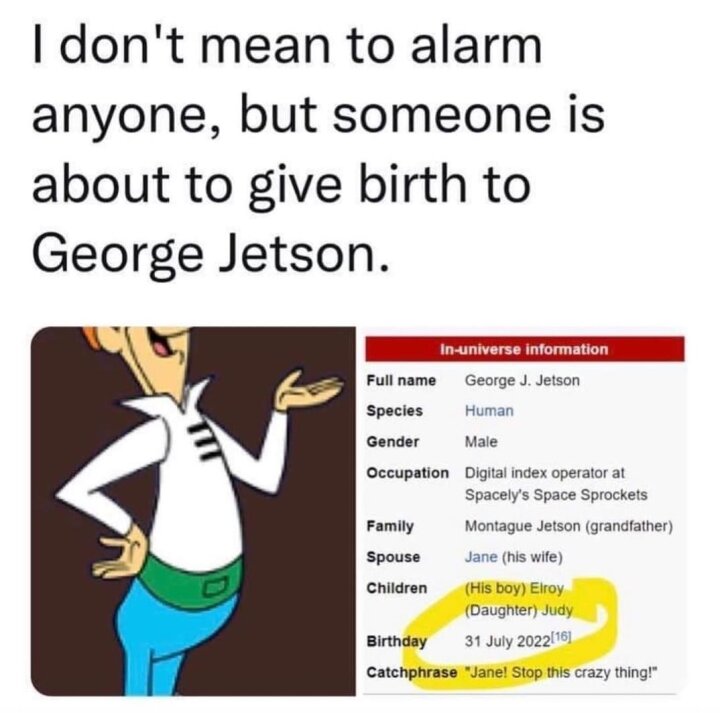Click the Occupation label in infobox
Screen dimensions: 720x713
click(407, 473)
